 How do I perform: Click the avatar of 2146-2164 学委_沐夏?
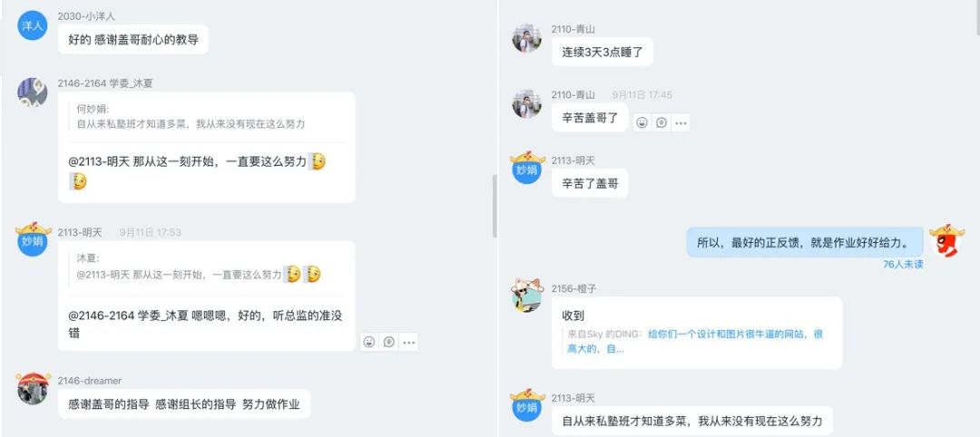(33, 92)
